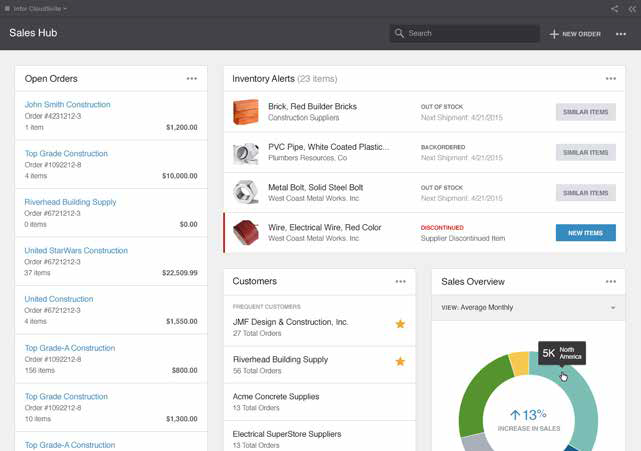Click the BACKORDERED status label

click(x=443, y=147)
